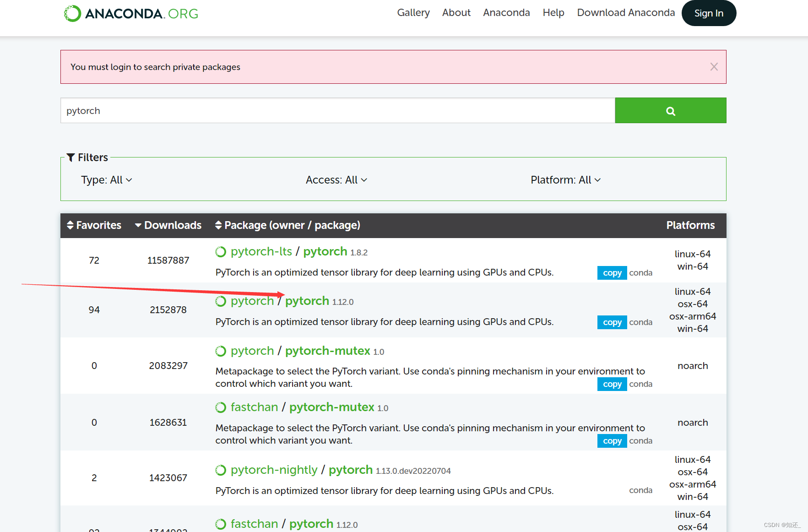
Task: Open the Help nav link
Action: [553, 13]
